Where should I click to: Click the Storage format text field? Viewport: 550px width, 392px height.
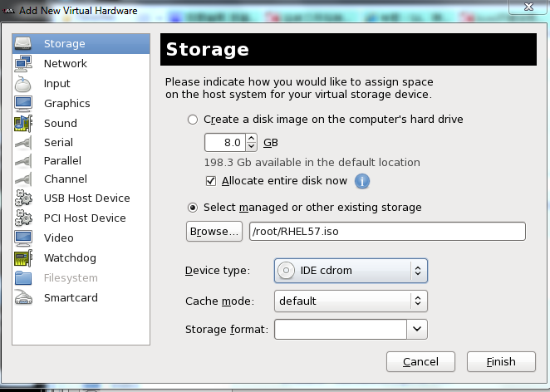point(341,329)
